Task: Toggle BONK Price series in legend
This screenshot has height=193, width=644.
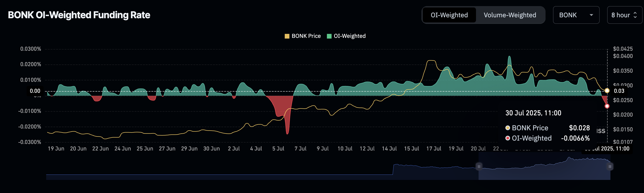Action: 302,36
